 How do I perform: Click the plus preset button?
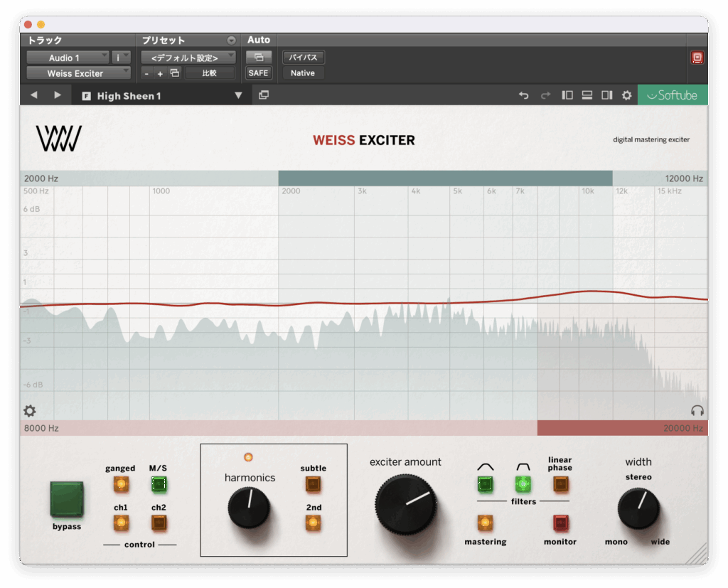point(160,73)
